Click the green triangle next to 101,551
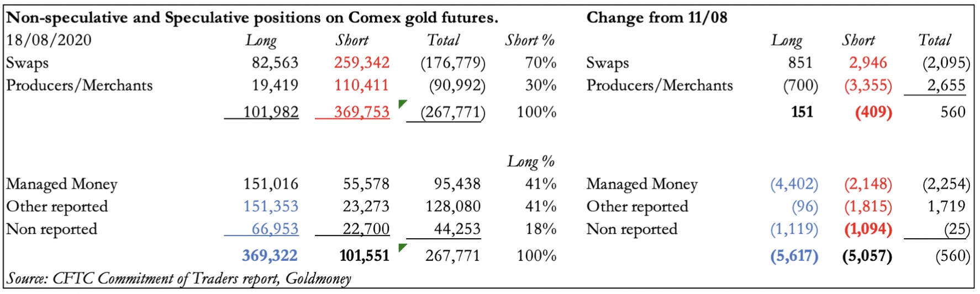980x294 pixels. coord(403,247)
